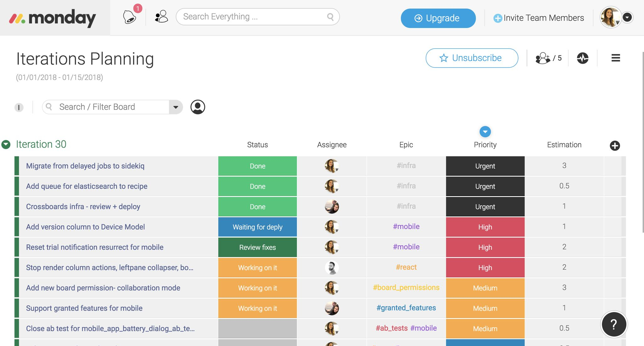The width and height of the screenshot is (644, 346).
Task: Open the #board_permissions epic tag
Action: coord(406,287)
